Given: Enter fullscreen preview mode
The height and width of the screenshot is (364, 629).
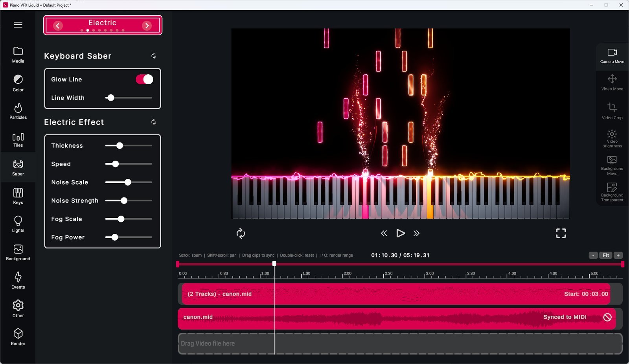Looking at the screenshot, I should pyautogui.click(x=561, y=233).
